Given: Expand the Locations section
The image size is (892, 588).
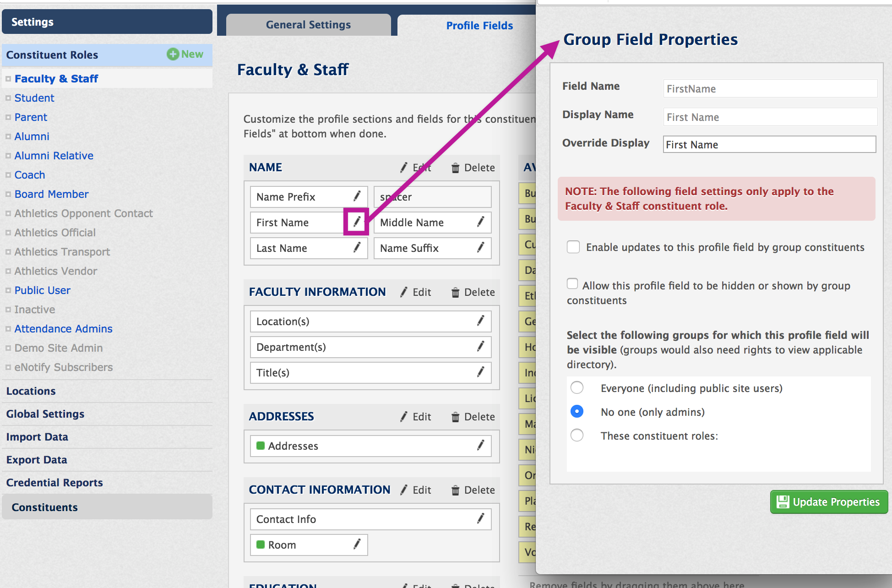Looking at the screenshot, I should pos(30,391).
